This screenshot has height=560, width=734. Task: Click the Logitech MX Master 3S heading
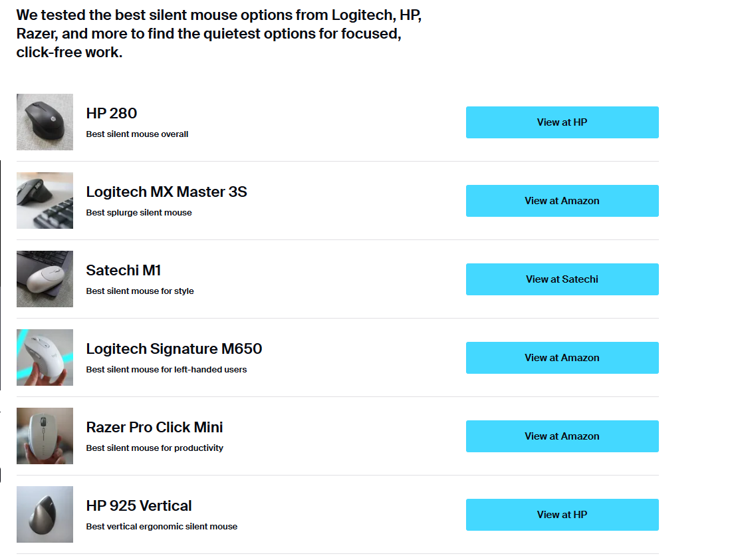[x=166, y=192]
